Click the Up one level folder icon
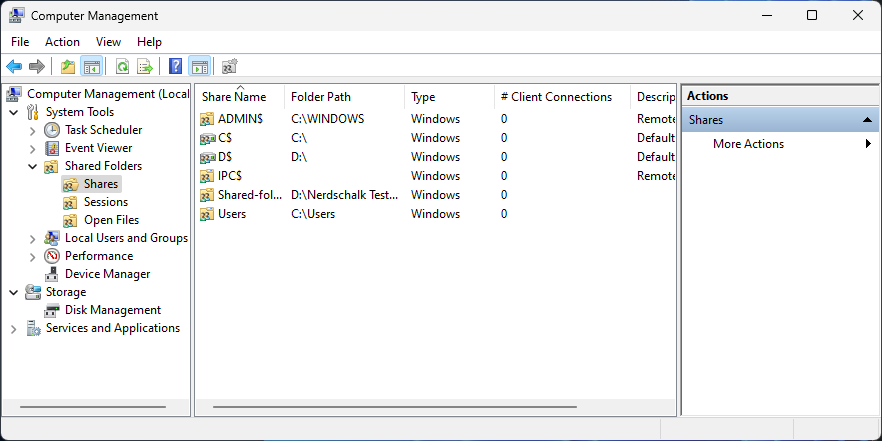This screenshot has width=882, height=441. click(67, 67)
